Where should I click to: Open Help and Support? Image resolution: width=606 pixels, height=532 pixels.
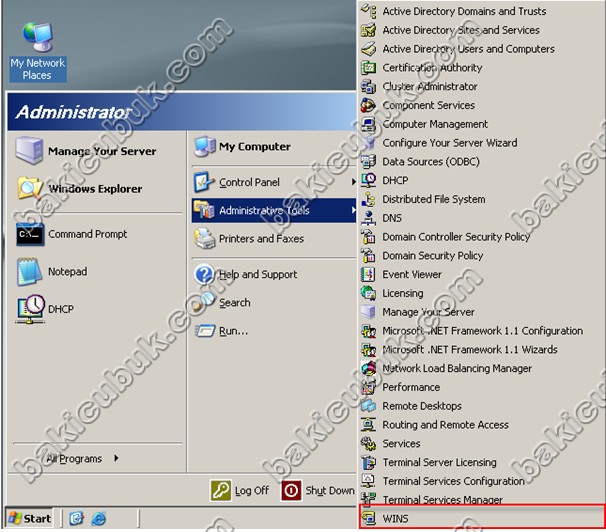point(274,274)
